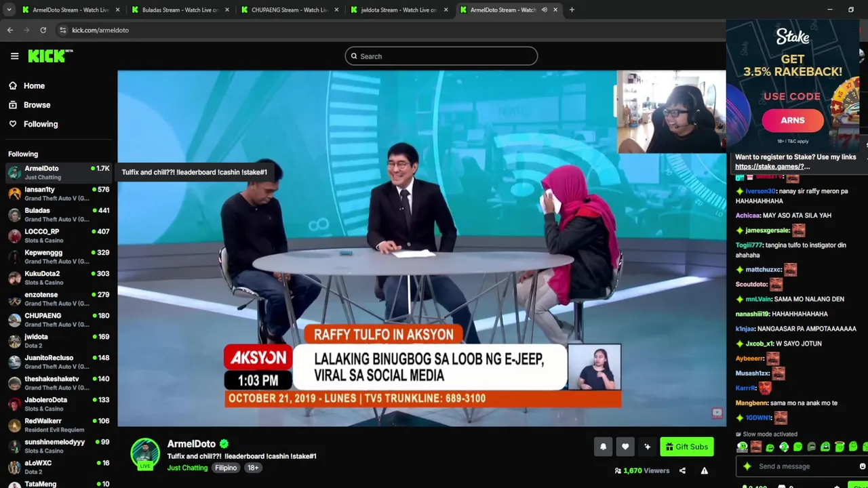Report the stream via warning triangle icon
This screenshot has width=868, height=488.
tap(705, 471)
